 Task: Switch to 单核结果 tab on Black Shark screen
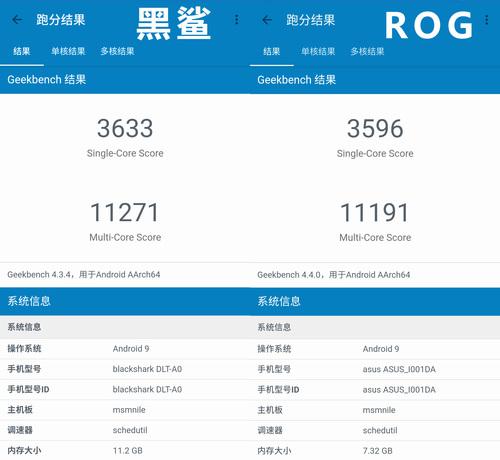68,51
